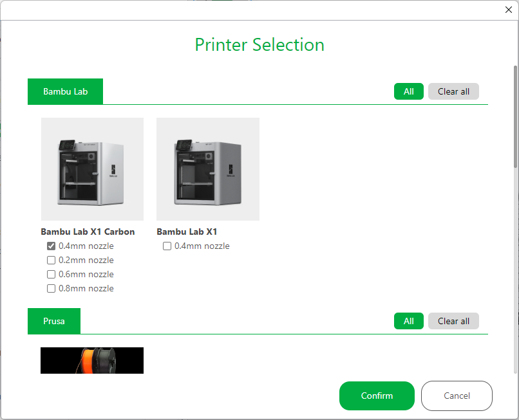This screenshot has height=420, width=519.
Task: Select the 0.8mm nozzle checkbox
Action: point(52,288)
